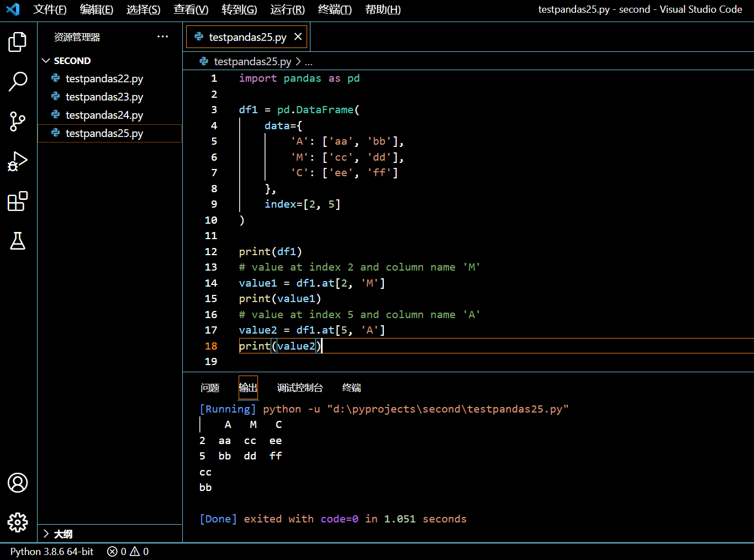754x560 pixels.
Task: Click the error count icon in status bar
Action: 112,551
